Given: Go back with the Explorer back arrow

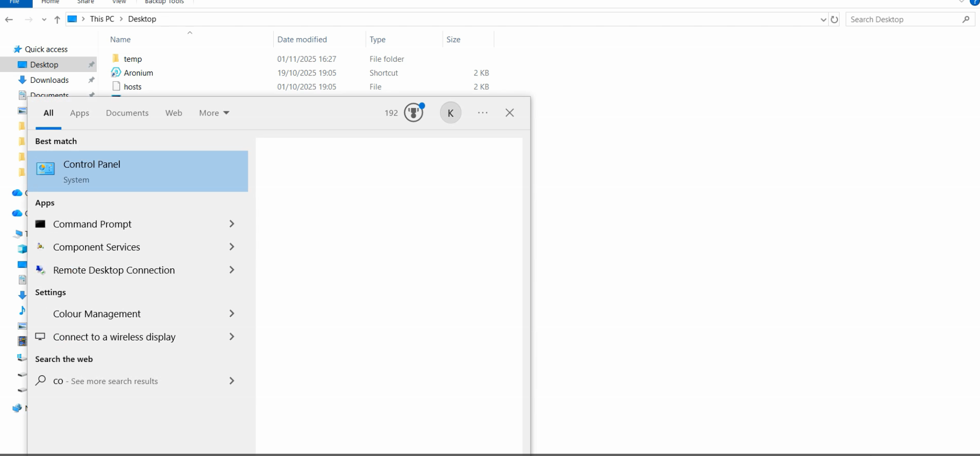Looking at the screenshot, I should pyautogui.click(x=9, y=19).
